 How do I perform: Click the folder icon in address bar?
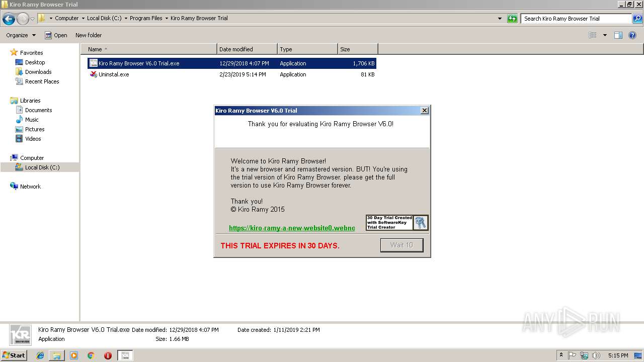42,18
